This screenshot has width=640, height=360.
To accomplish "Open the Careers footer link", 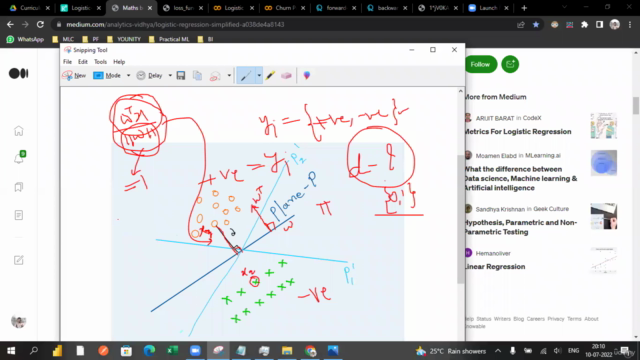I will pos(536,319).
